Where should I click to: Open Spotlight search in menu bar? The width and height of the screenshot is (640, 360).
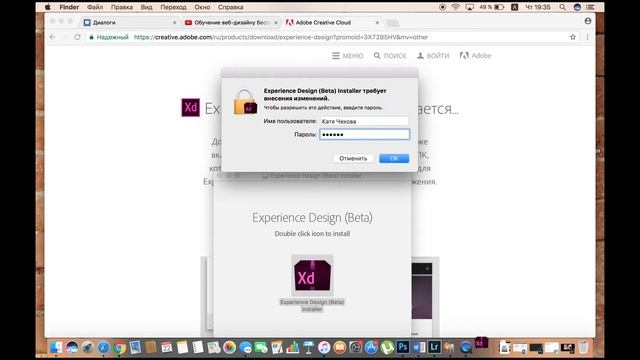tap(562, 7)
